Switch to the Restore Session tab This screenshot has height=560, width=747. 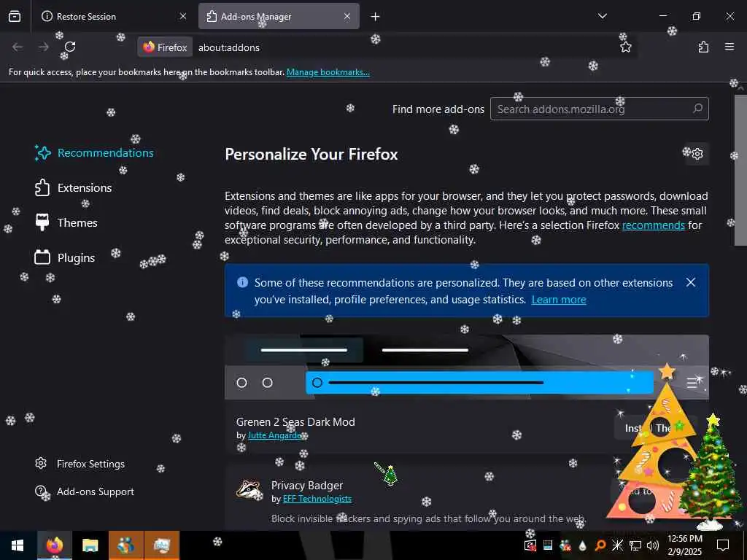tap(114, 16)
